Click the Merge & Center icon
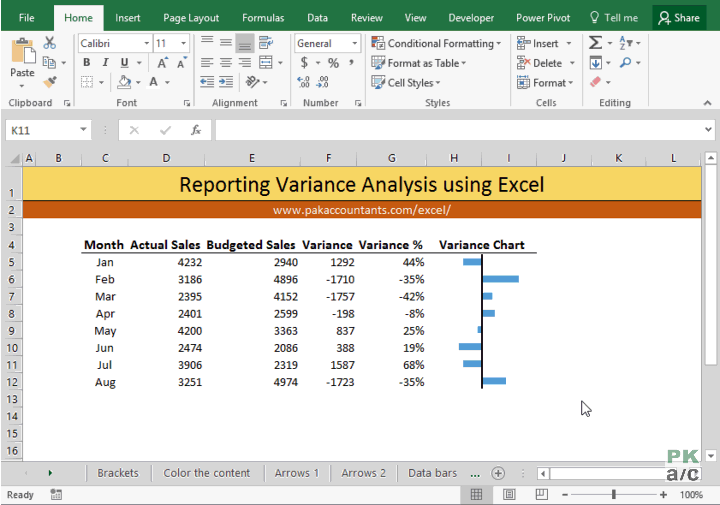The image size is (720, 505). pyautogui.click(x=266, y=62)
